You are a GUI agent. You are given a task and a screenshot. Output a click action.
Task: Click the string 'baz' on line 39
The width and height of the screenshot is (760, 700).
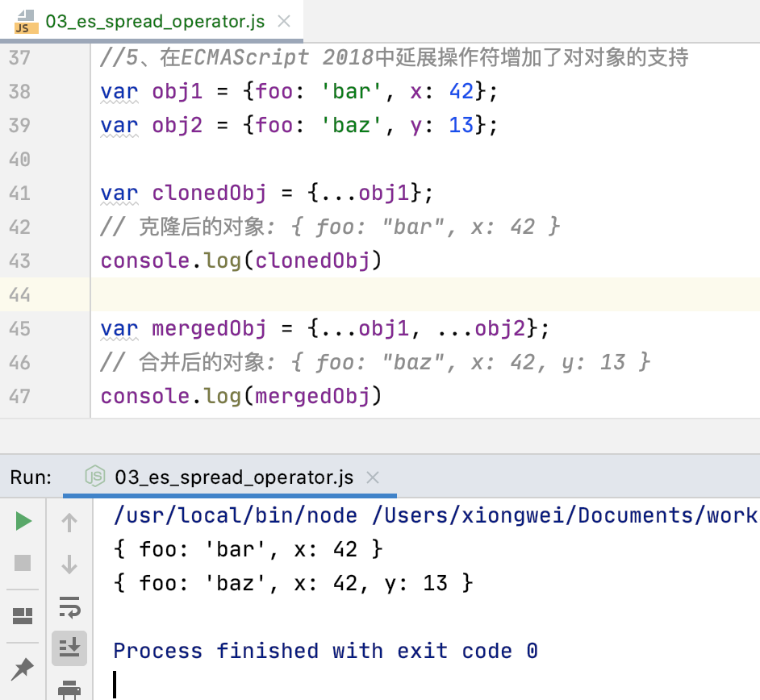(352, 125)
